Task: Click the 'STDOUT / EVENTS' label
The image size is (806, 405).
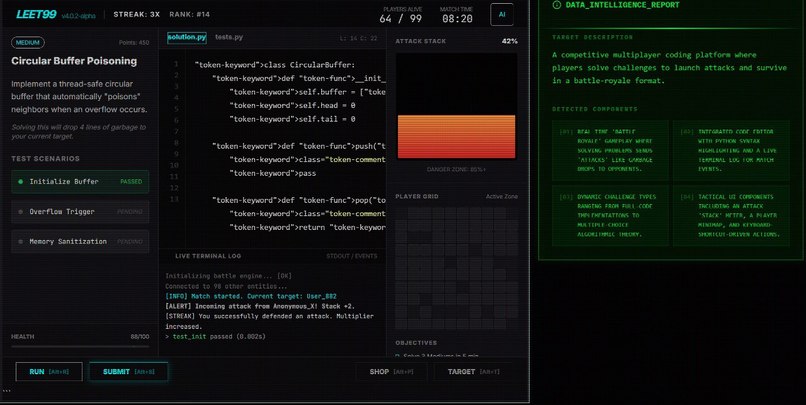Action: pos(352,256)
